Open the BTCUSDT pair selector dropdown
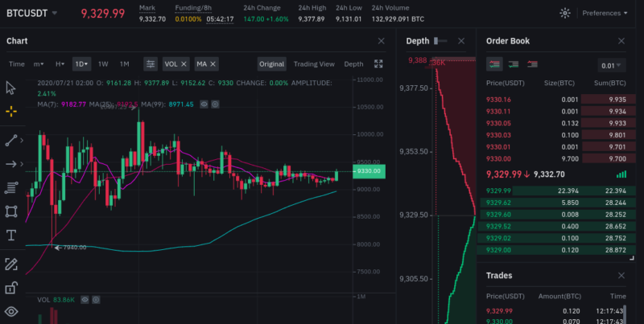 coord(31,13)
